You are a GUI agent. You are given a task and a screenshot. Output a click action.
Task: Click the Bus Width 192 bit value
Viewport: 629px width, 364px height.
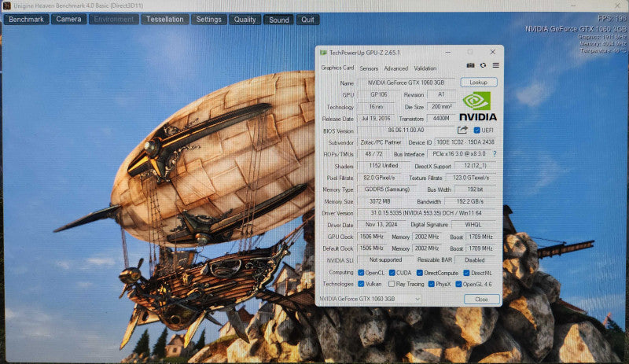coord(475,189)
